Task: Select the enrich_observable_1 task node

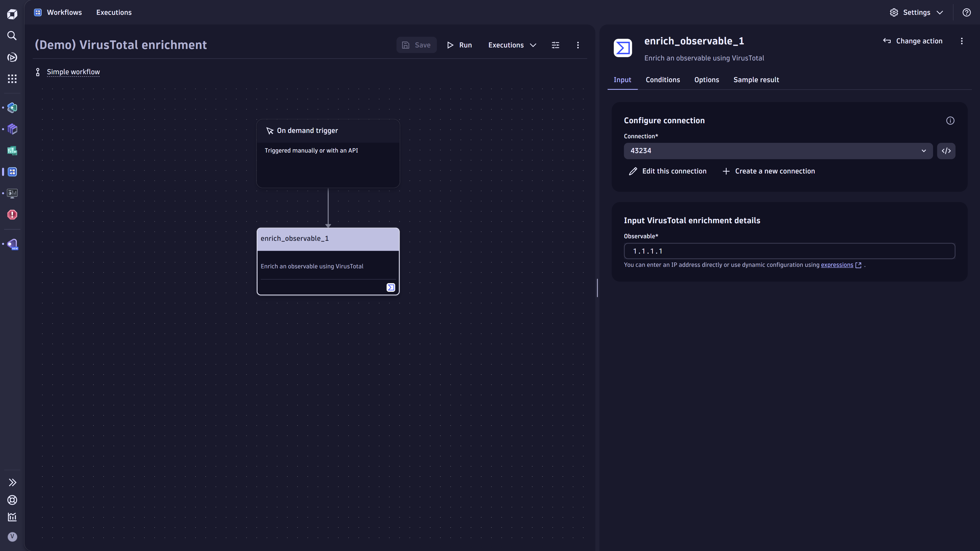Action: (328, 261)
